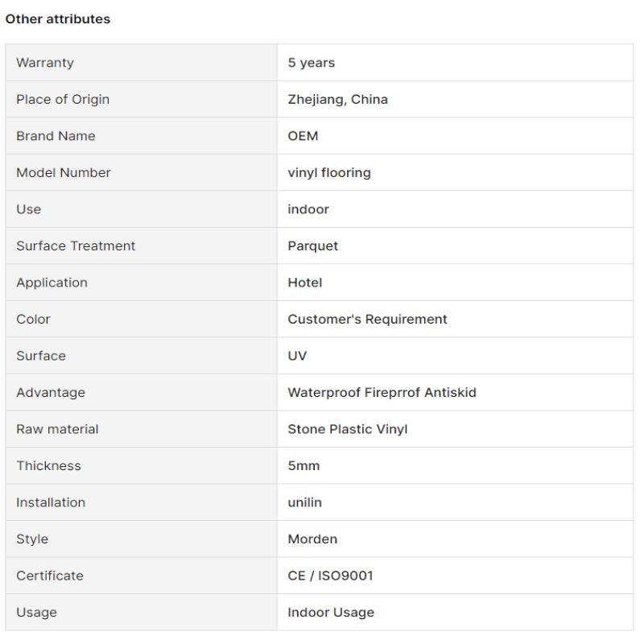Click the OEM brand value
Viewport: 644px width, 644px height.
[303, 136]
